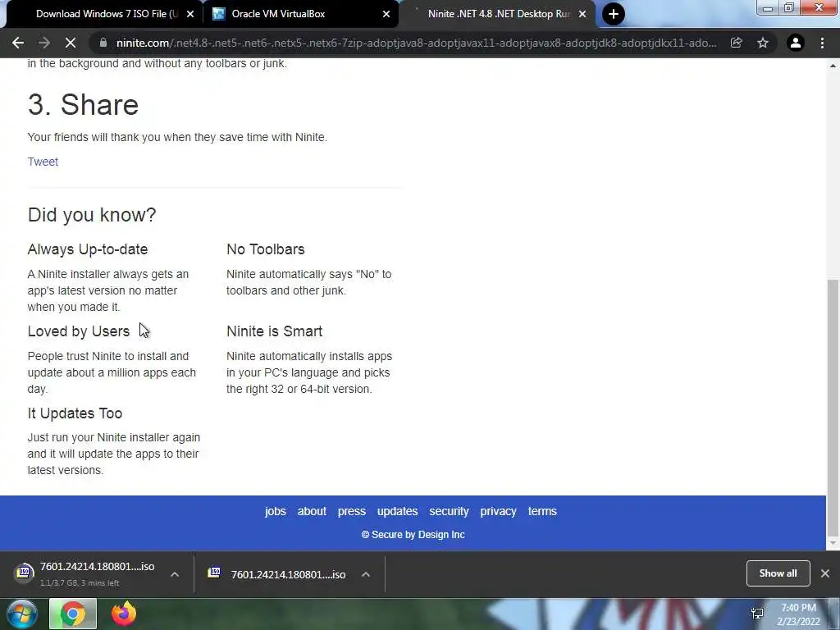Bookmark this page with the star
Viewport: 840px width, 630px height.
763,43
